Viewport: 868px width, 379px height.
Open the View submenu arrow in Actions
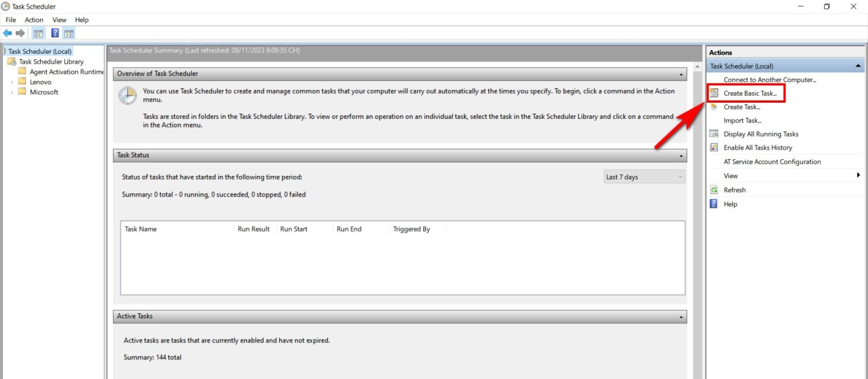[x=858, y=175]
